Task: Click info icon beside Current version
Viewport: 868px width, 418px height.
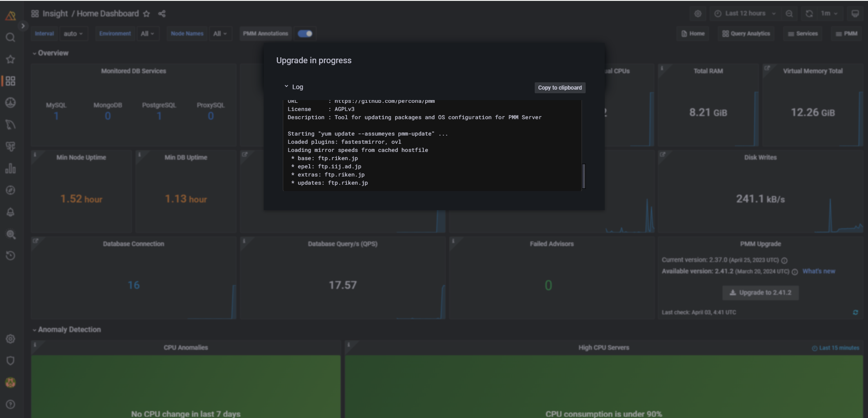Action: coord(784,261)
